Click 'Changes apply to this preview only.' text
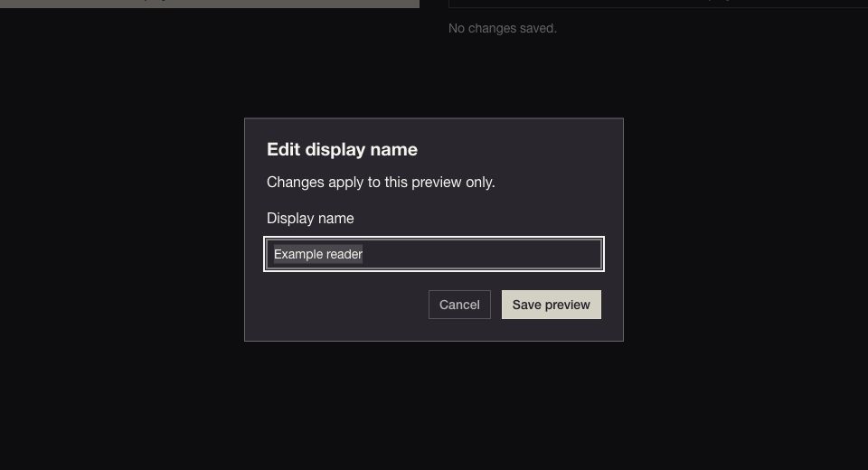Screen dimensions: 868x470 pyautogui.click(x=381, y=183)
